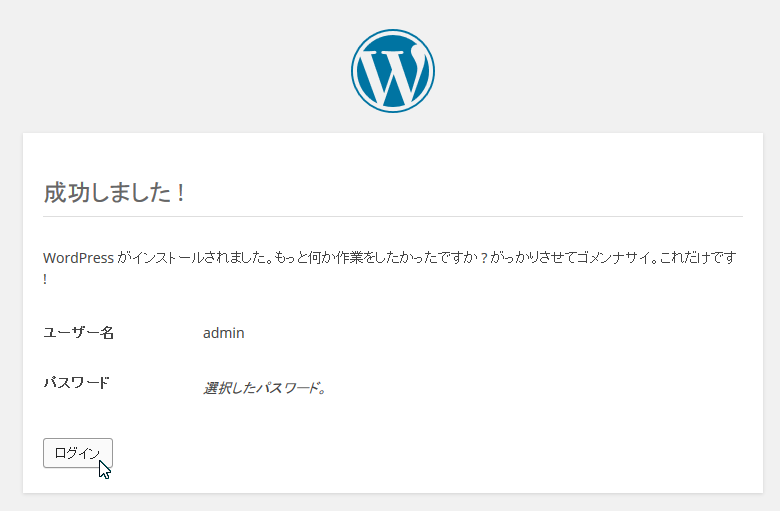Click the white W letter inside the logo
The image size is (780, 511).
pos(392,72)
